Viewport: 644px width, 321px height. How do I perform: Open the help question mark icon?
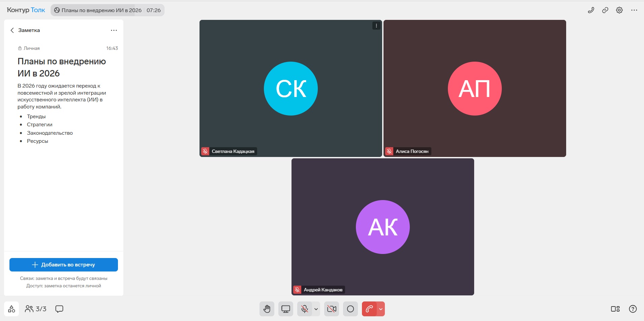point(633,309)
